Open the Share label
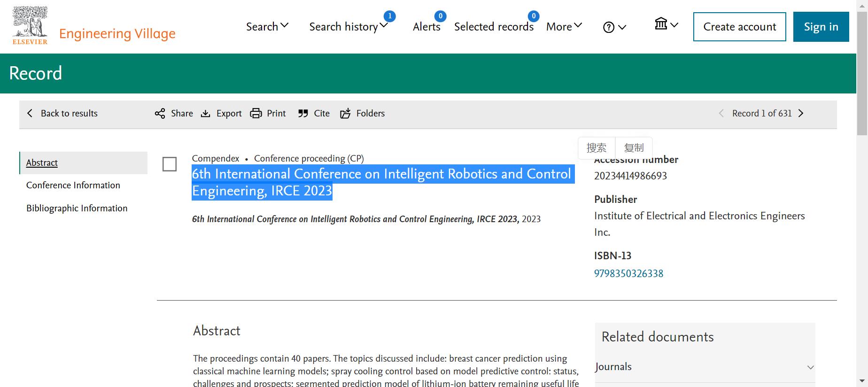 point(182,113)
